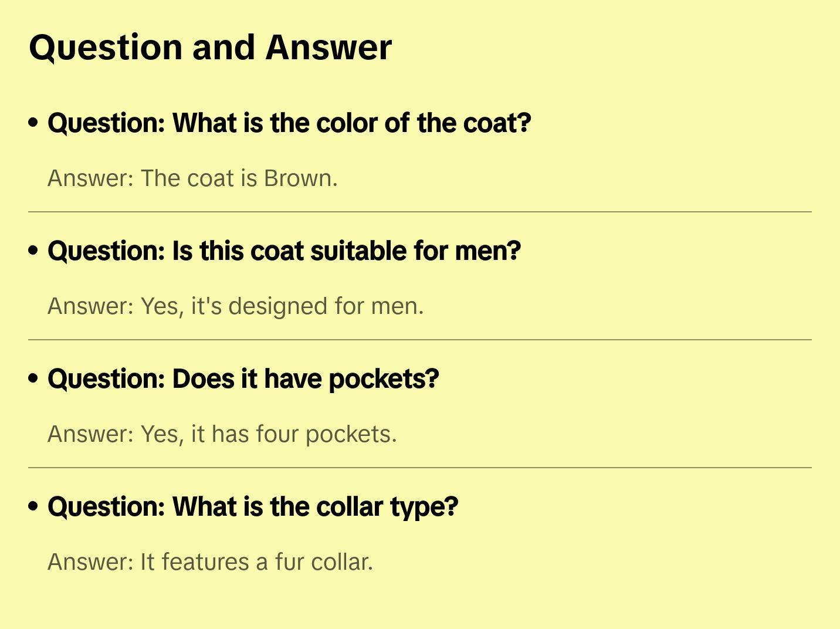This screenshot has width=840, height=629.
Task: Select the coat color question
Action: click(289, 123)
